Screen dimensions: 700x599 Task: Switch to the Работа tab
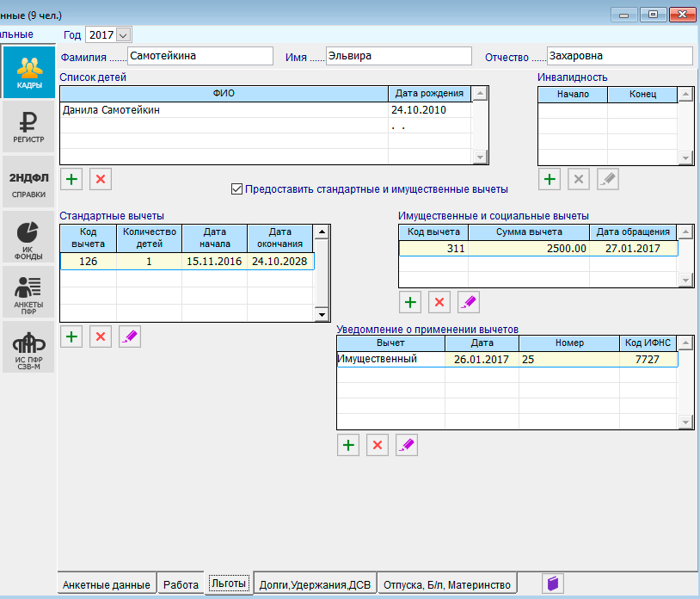[181, 584]
